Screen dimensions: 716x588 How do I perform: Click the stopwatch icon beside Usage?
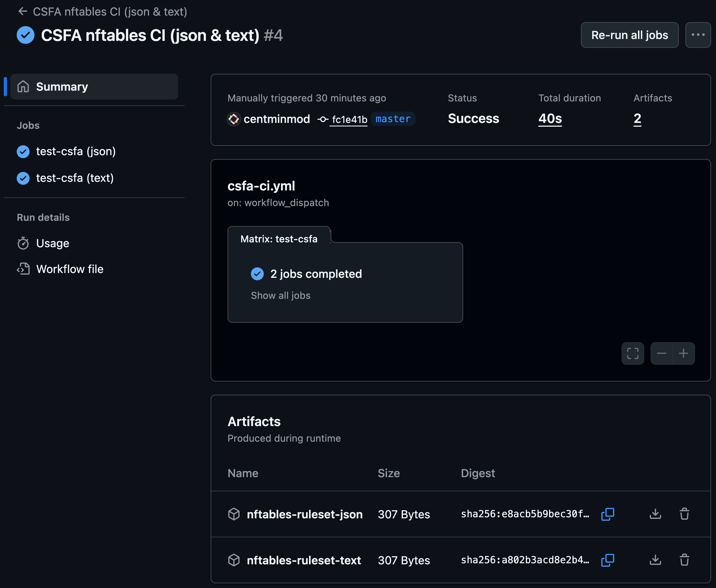pos(23,243)
